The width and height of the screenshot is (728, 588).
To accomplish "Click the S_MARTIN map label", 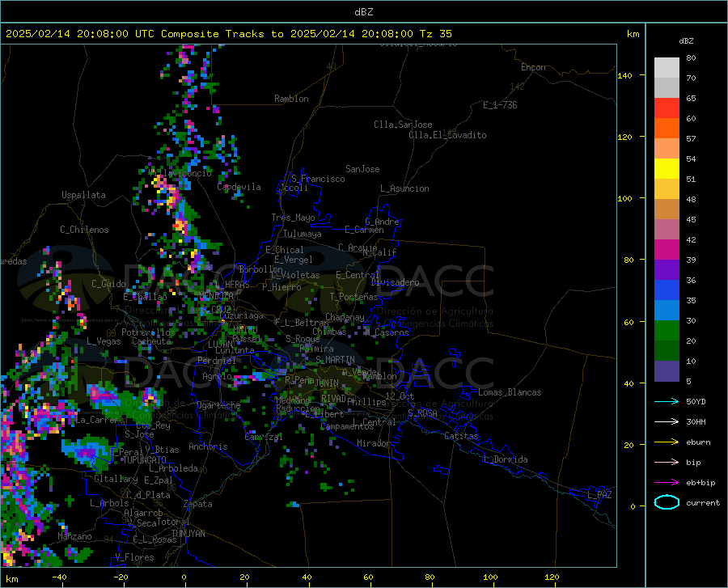I will [335, 360].
